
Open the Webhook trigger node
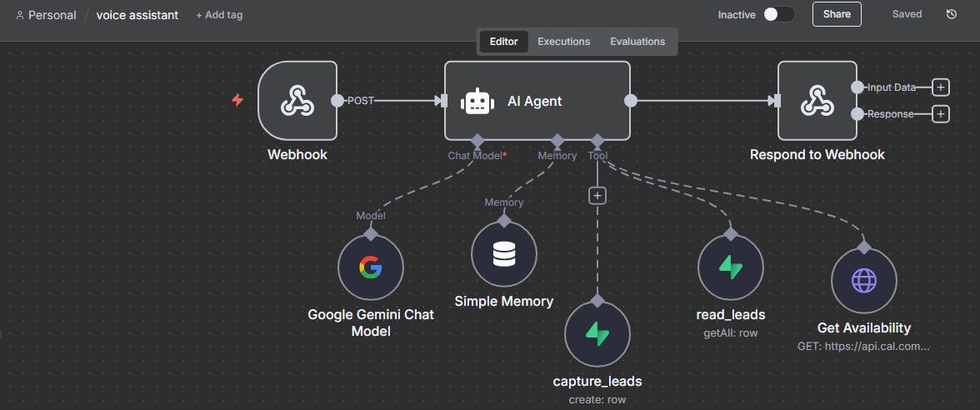tap(297, 100)
